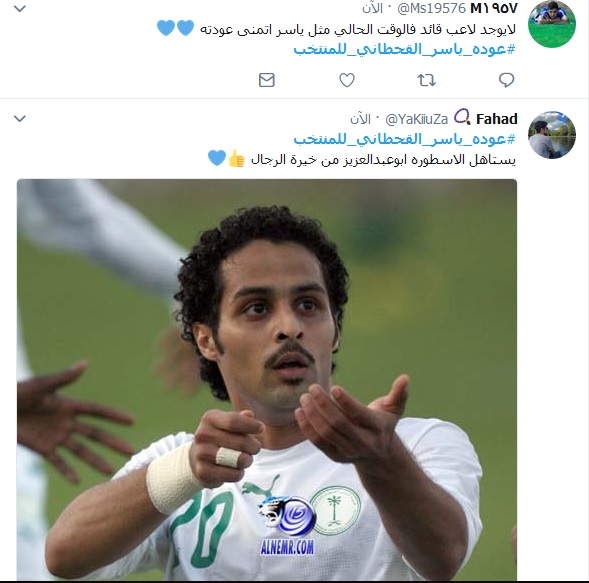Image resolution: width=589 pixels, height=583 pixels.
Task: Visit the @Ms19576 handle
Action: click(x=432, y=8)
